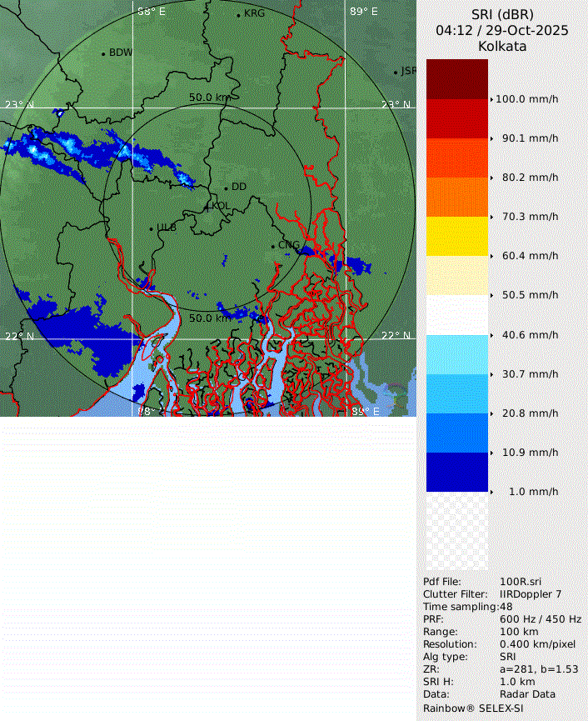Click the CNG station marker
588x721 pixels.
[x=272, y=245]
